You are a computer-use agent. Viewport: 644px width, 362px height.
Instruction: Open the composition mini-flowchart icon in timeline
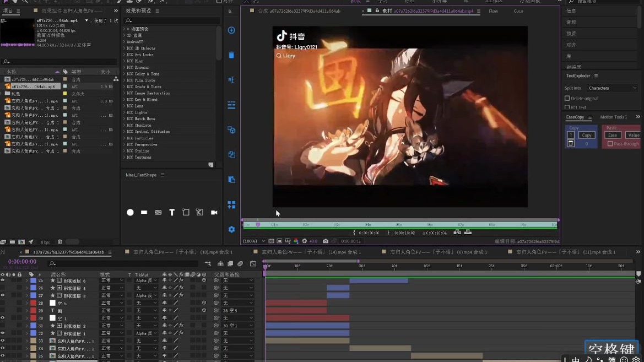click(208, 264)
